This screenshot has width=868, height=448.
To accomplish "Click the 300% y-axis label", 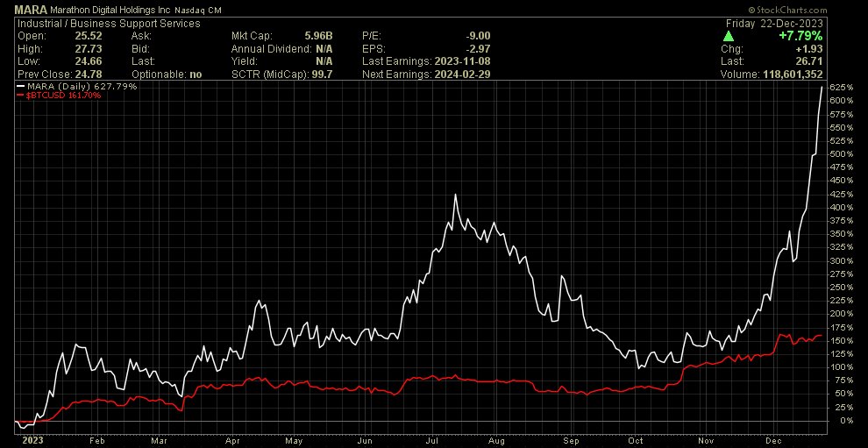I will pos(840,261).
